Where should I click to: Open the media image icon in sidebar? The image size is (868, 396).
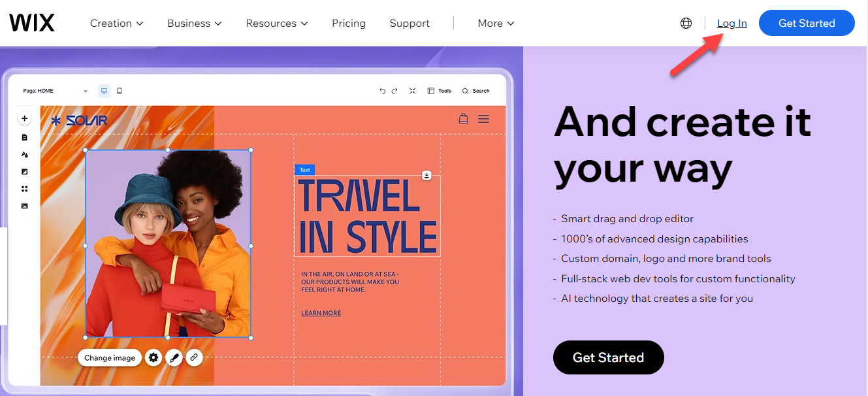[x=24, y=206]
